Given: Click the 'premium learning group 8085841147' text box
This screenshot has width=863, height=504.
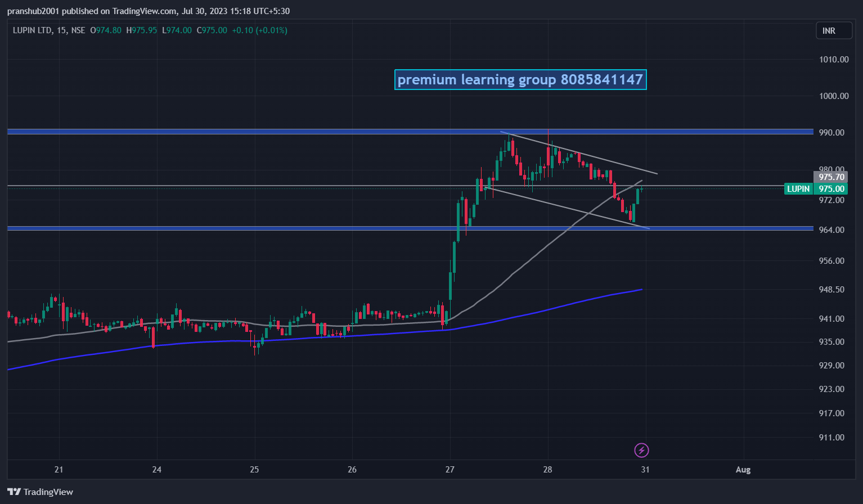Looking at the screenshot, I should click(x=520, y=79).
